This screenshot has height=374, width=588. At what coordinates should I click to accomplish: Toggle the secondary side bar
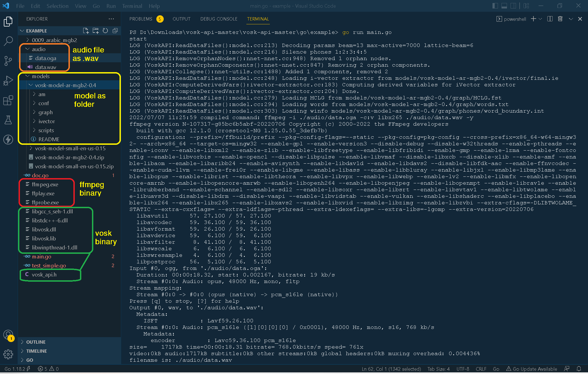[x=514, y=5]
